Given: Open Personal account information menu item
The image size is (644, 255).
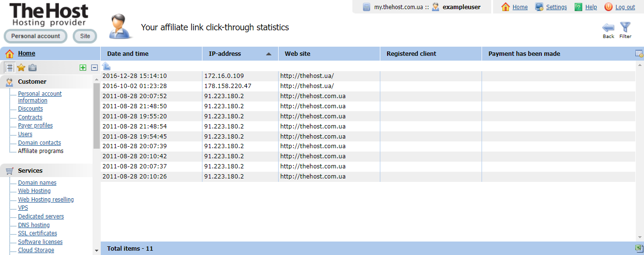Looking at the screenshot, I should [x=40, y=97].
